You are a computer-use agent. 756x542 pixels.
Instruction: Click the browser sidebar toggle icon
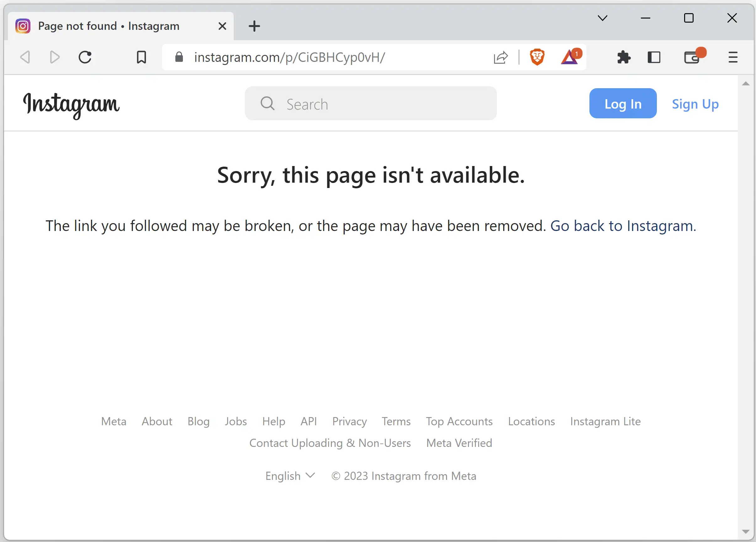(x=655, y=57)
